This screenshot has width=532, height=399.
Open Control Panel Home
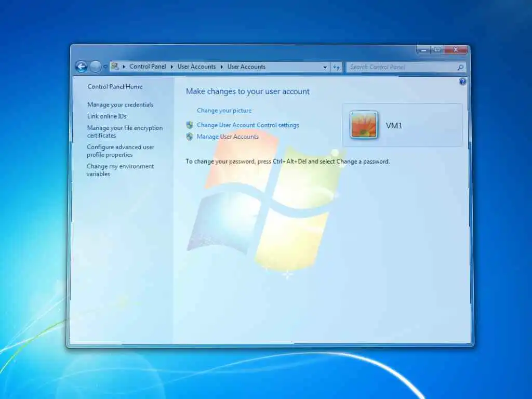(x=115, y=87)
